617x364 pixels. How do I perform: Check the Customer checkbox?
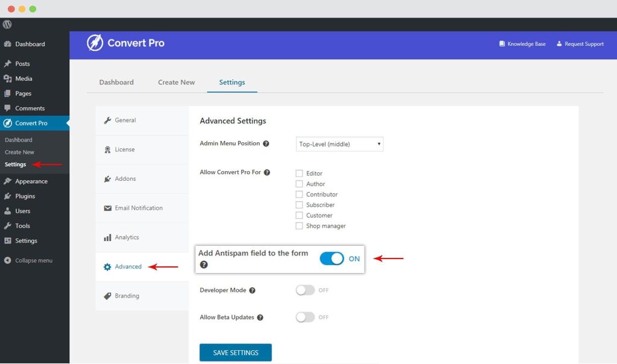299,215
